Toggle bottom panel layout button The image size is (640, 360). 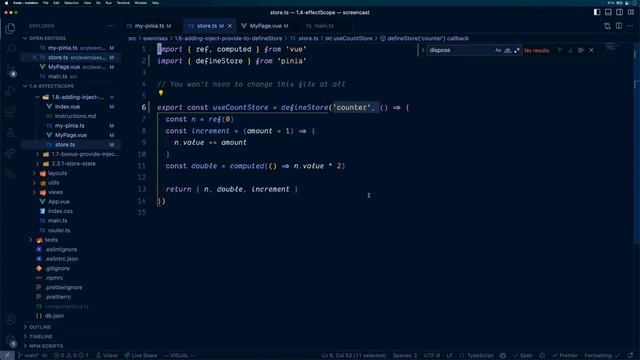click(x=608, y=12)
